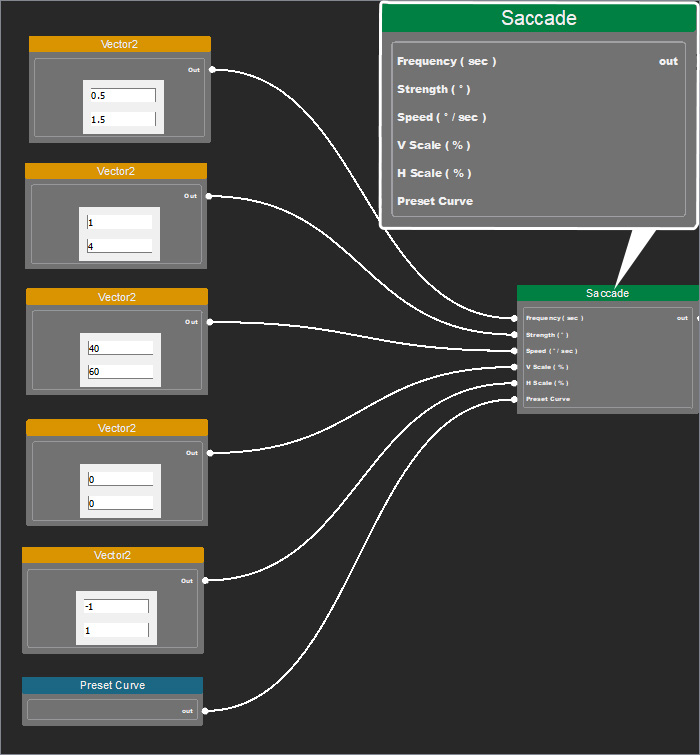Click the out port of Preset Curve node
Screen dimensions: 700x755
pos(205,711)
